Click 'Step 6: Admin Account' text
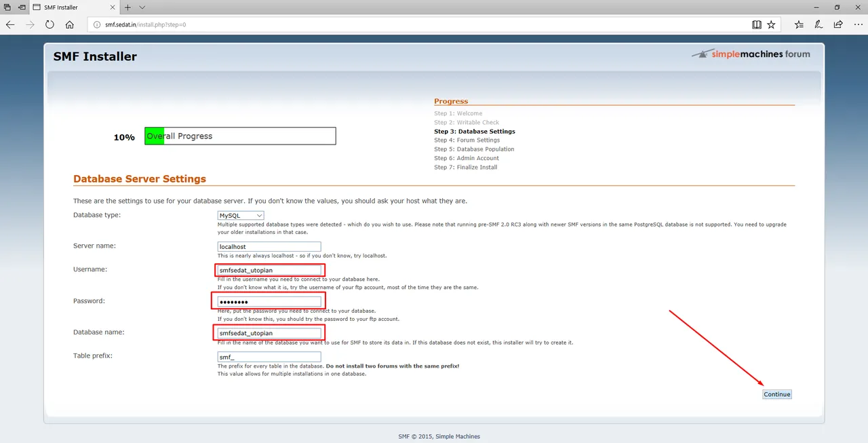 coord(467,158)
